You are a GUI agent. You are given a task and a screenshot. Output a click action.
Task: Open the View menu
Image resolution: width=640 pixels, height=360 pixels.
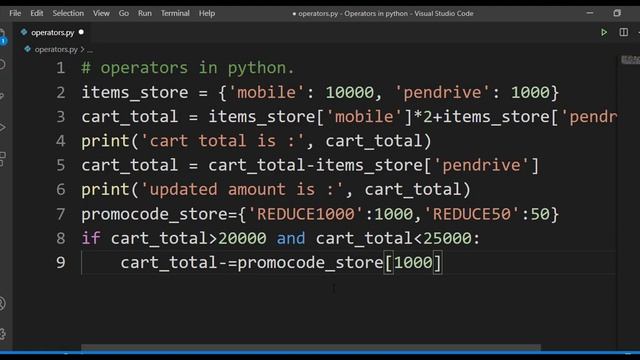point(101,13)
